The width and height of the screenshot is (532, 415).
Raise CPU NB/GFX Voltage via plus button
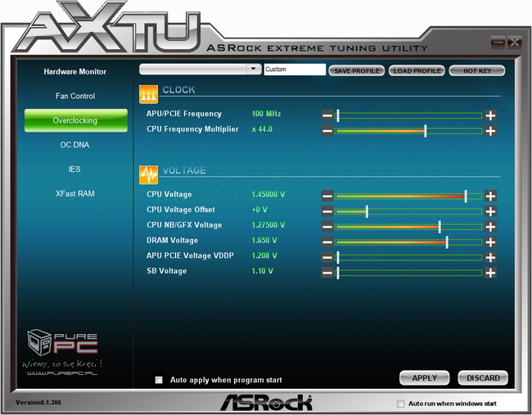point(490,227)
